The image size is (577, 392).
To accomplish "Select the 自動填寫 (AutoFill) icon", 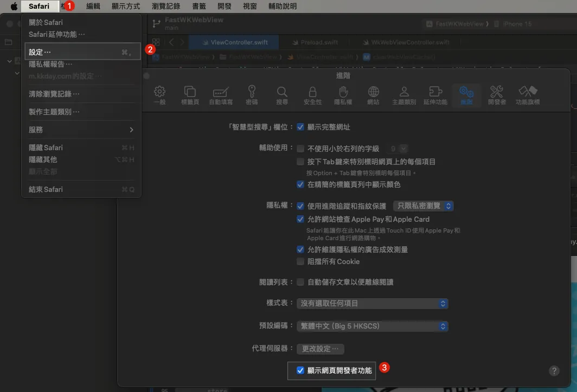I will tap(221, 95).
